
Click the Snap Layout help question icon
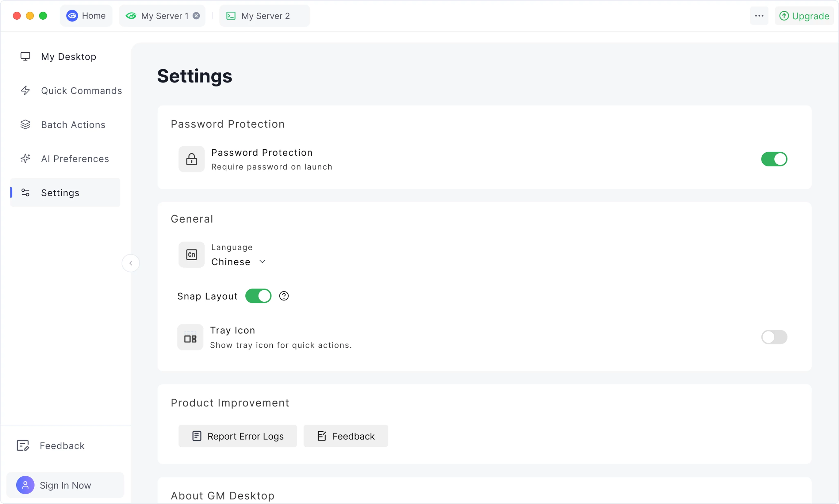(x=284, y=296)
